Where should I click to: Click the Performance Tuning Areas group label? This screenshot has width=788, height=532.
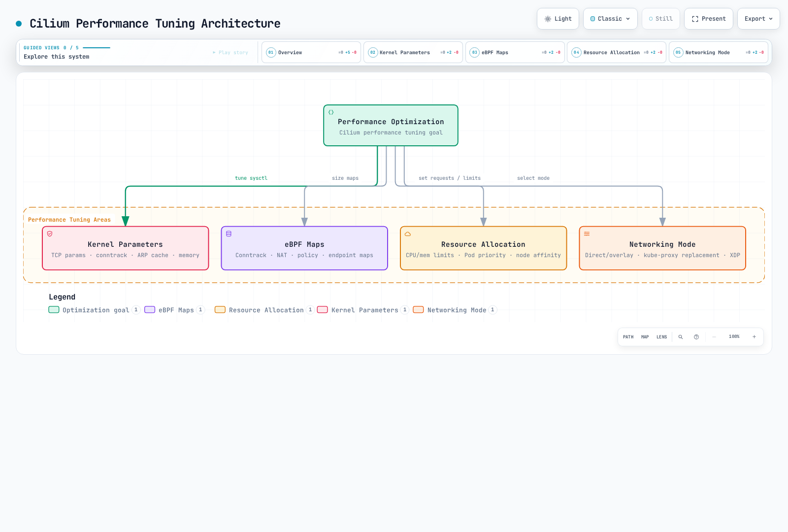pos(69,220)
